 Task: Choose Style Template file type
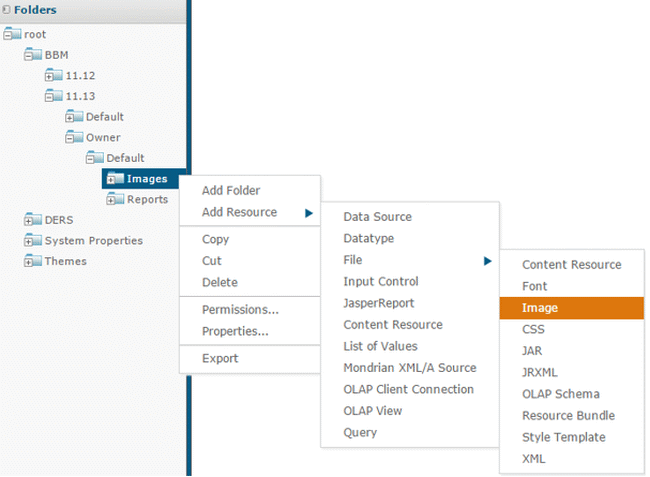[x=563, y=437]
